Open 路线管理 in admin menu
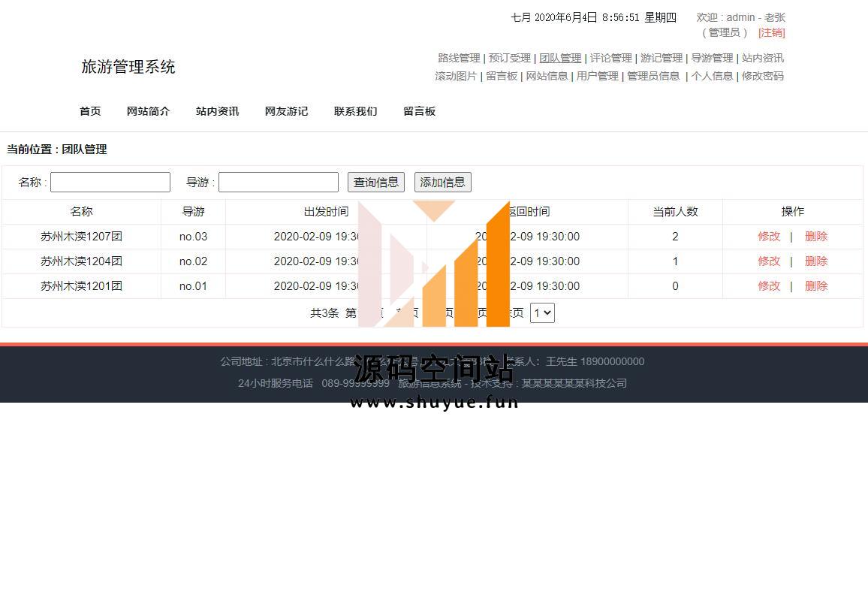This screenshot has width=868, height=613. [459, 58]
